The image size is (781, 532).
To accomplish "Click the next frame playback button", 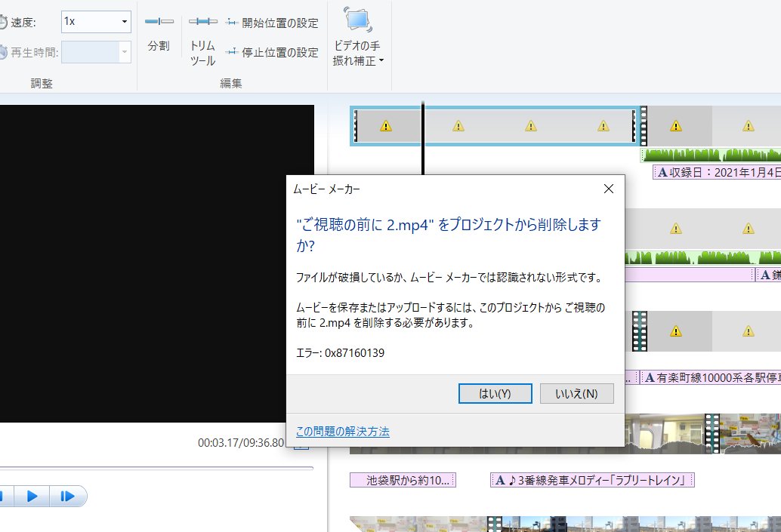I will [68, 497].
